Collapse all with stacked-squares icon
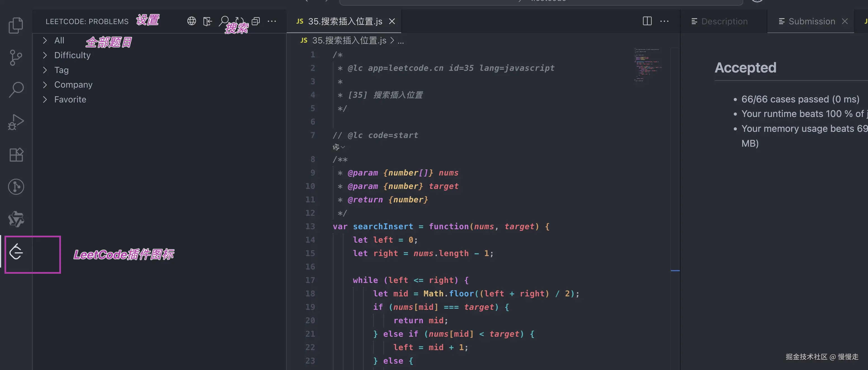This screenshot has height=370, width=868. (x=256, y=21)
